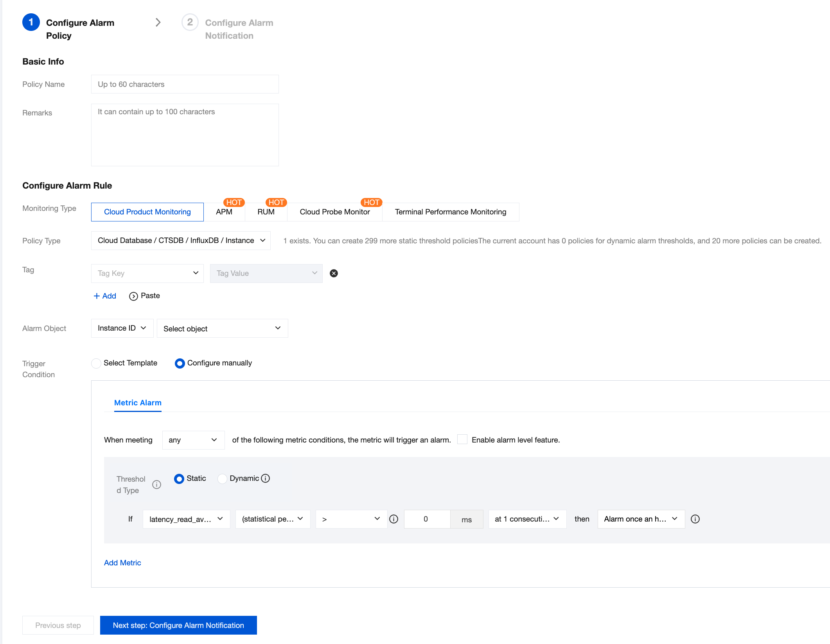Choose the Dynamic threshold type

(x=223, y=479)
